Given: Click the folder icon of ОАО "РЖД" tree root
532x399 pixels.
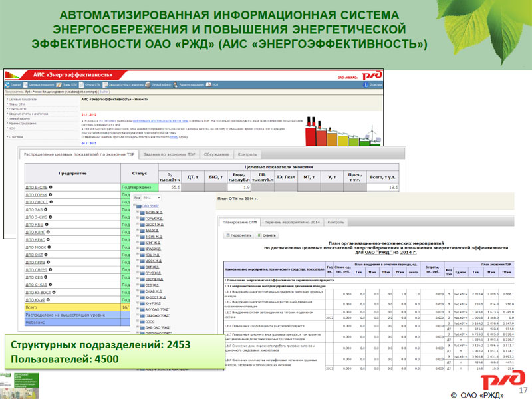Looking at the screenshot, I should pyautogui.click(x=139, y=206).
